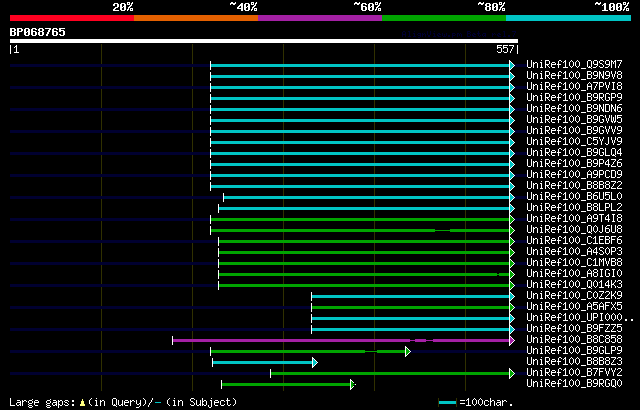Click the orange ~40% identity legend bar
This screenshot has width=640, height=410.
196,18
